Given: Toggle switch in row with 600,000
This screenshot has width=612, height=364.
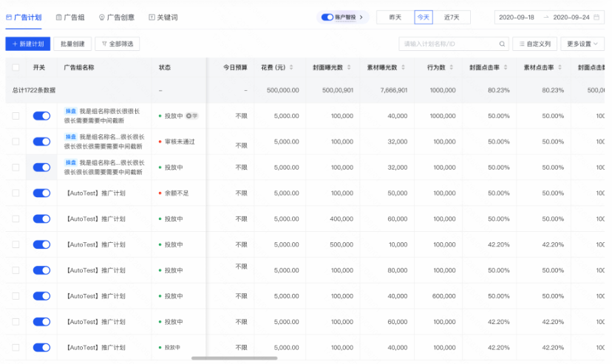Looking at the screenshot, I should (x=42, y=296).
